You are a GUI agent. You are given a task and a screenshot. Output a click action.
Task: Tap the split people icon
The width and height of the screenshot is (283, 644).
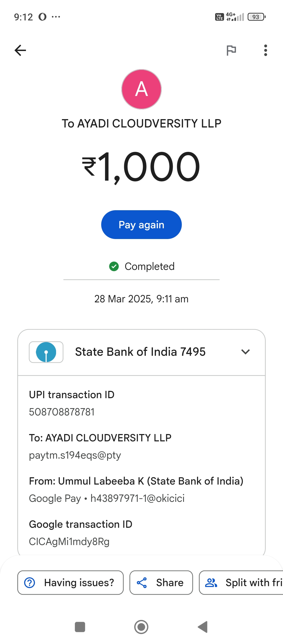tap(211, 583)
